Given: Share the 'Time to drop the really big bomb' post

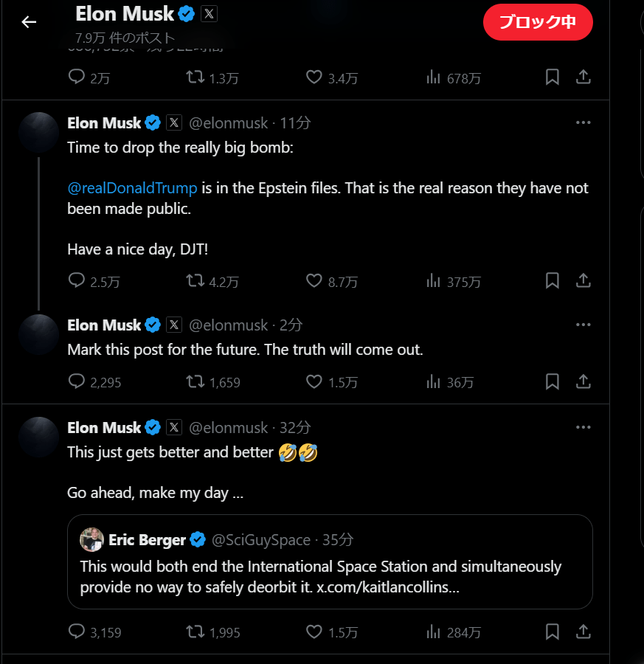Looking at the screenshot, I should [x=583, y=281].
